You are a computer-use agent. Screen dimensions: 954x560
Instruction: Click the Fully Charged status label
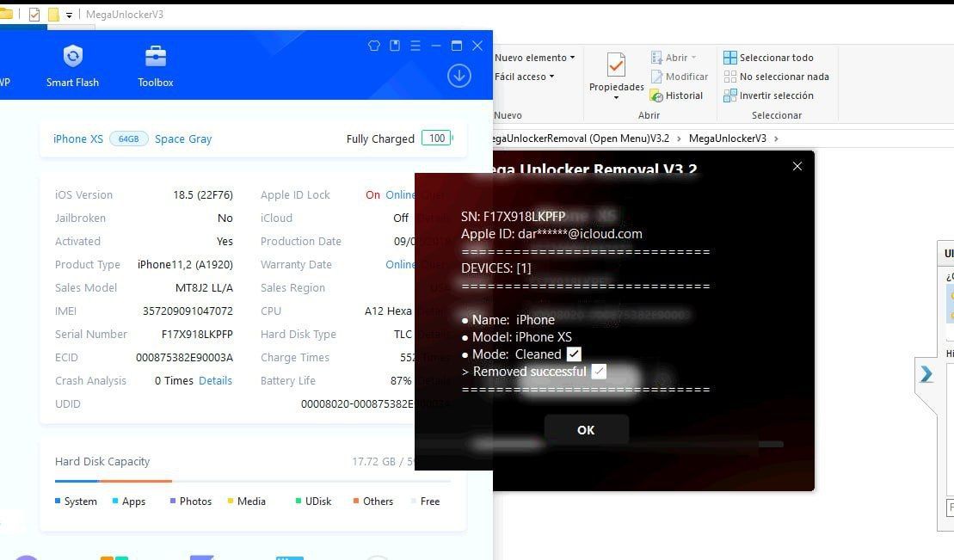coord(380,138)
